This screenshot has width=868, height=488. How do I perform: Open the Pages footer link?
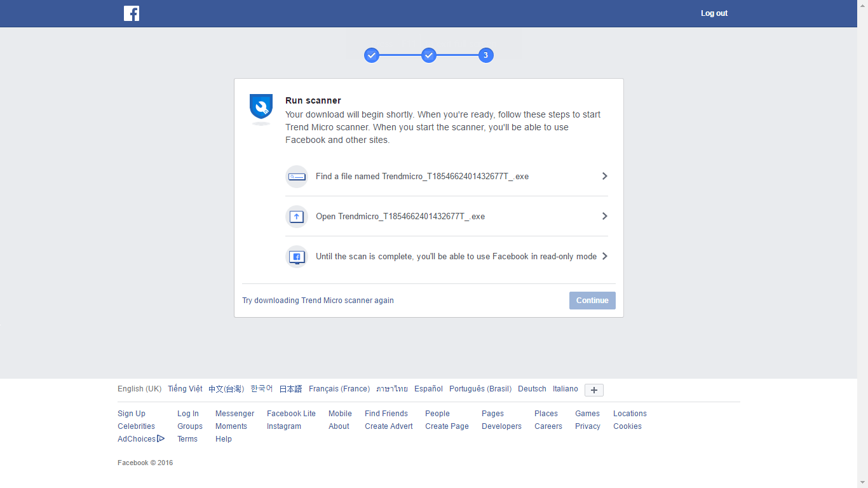click(492, 414)
